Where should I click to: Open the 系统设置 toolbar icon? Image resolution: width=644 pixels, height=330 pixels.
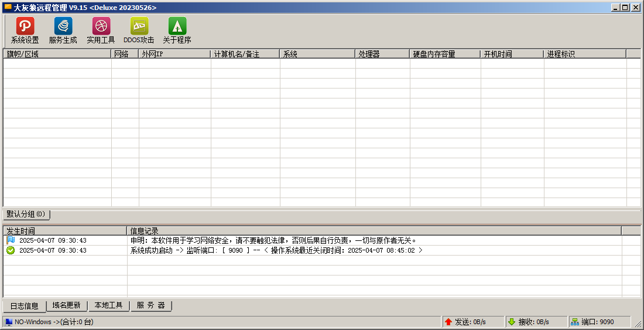tap(25, 26)
